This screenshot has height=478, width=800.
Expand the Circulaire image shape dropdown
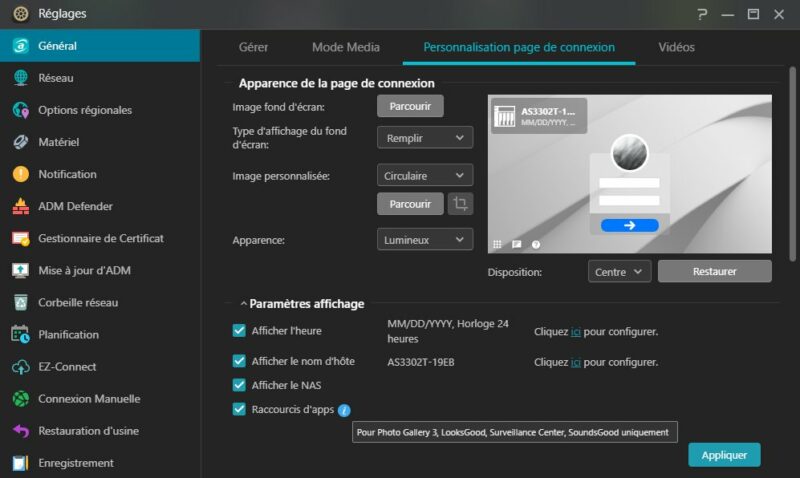[425, 176]
